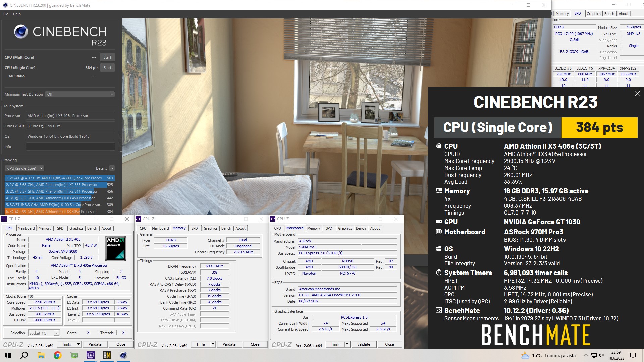This screenshot has width=644, height=362.
Task: Open the network tray icon
Action: 594,355
